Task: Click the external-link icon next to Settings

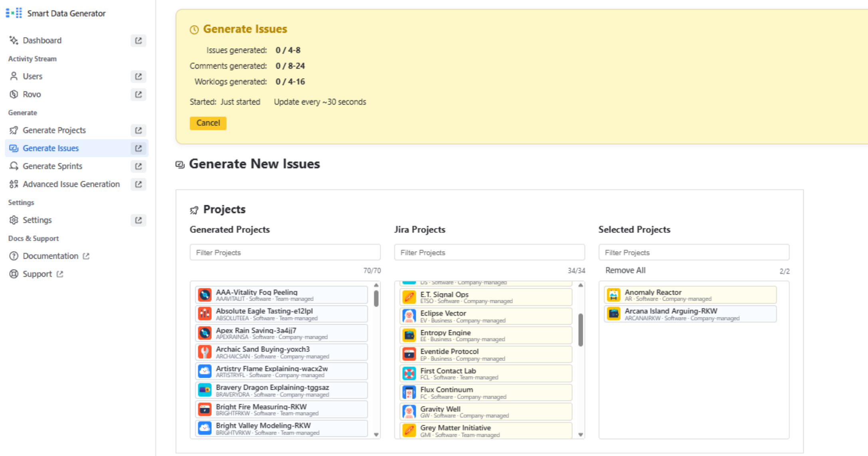Action: click(x=138, y=220)
